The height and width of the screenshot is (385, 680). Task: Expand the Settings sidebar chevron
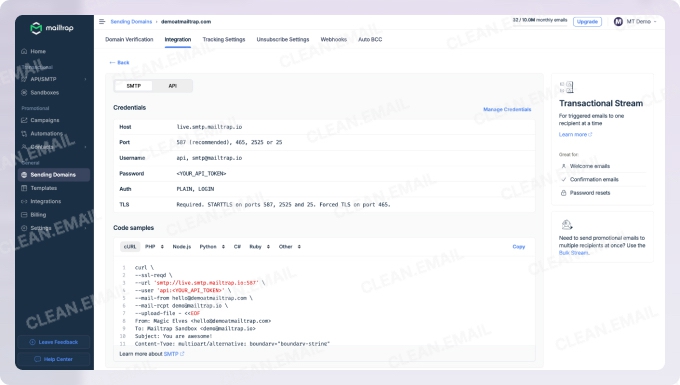click(85, 228)
